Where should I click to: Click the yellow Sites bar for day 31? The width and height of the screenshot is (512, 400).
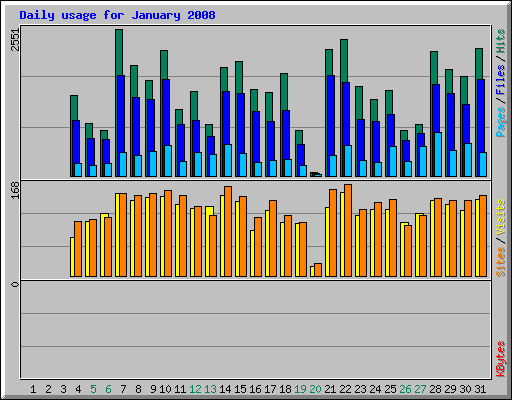(478, 238)
